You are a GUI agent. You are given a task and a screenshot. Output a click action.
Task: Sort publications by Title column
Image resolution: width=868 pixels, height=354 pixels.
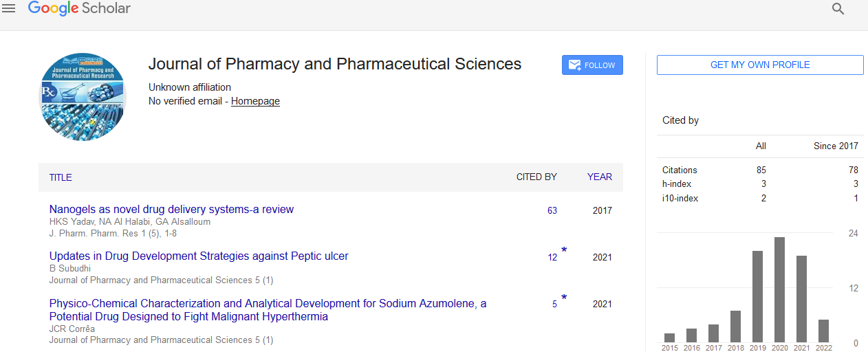(x=61, y=177)
